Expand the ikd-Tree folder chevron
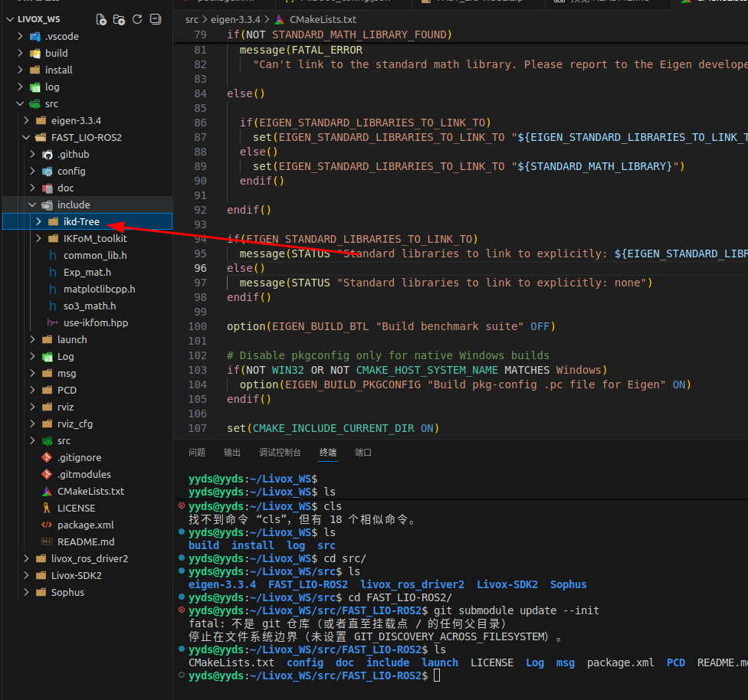748x700 pixels. click(x=38, y=222)
